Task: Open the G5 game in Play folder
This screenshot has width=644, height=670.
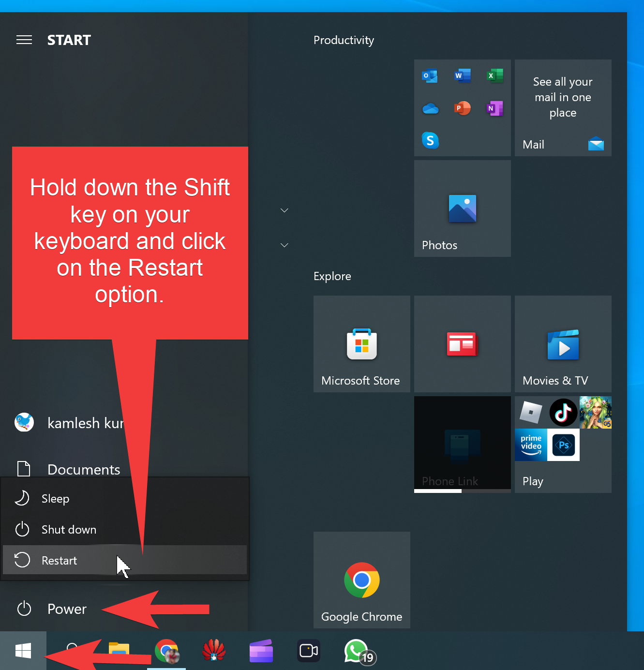Action: pos(596,413)
